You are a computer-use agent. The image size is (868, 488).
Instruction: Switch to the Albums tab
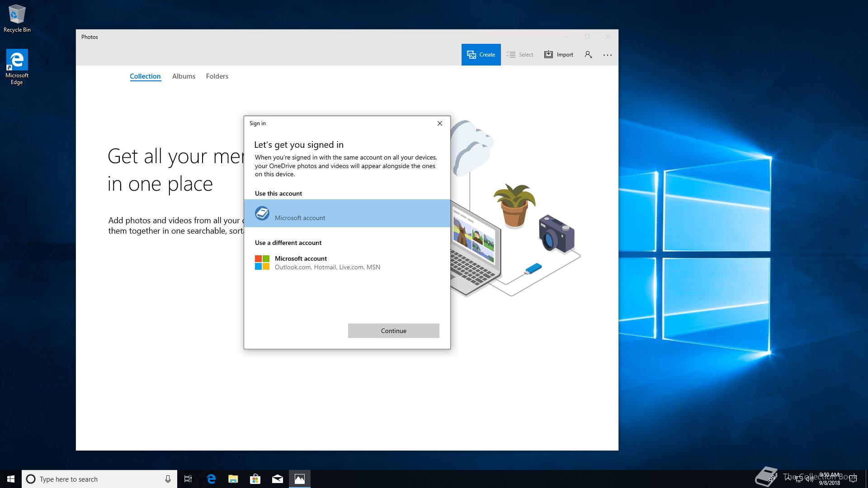184,76
